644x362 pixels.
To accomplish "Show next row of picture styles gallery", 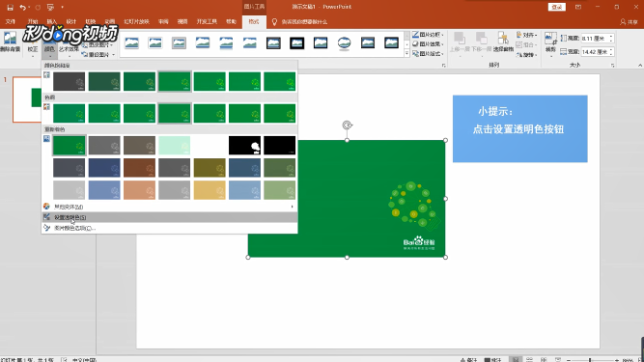I will pyautogui.click(x=406, y=43).
